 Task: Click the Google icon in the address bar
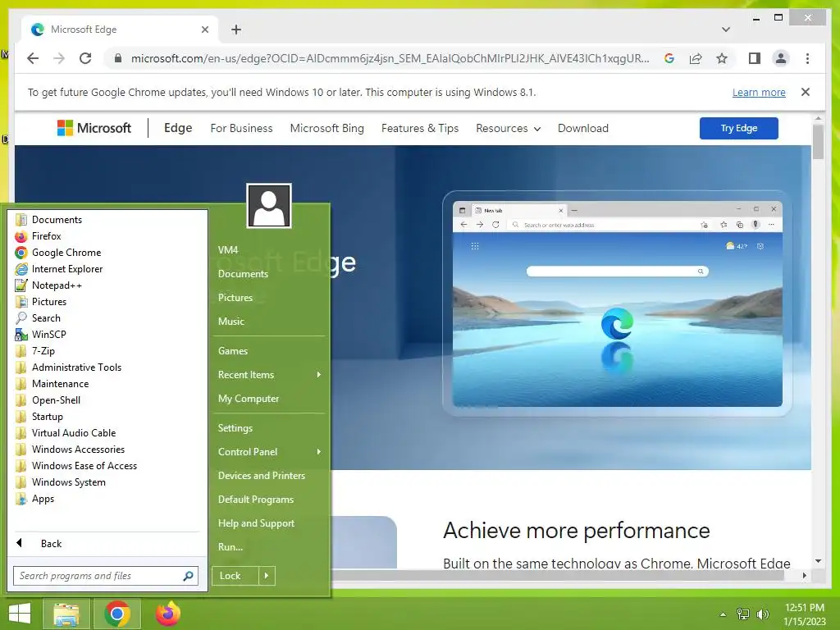tap(669, 58)
